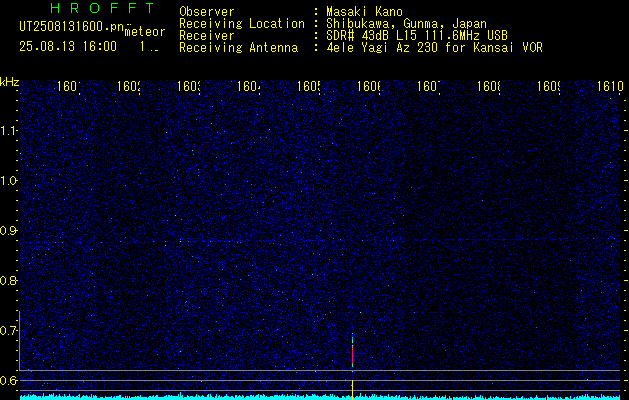
Task: Select the timestamp 25.08.13 16:00
Action: coord(68,47)
